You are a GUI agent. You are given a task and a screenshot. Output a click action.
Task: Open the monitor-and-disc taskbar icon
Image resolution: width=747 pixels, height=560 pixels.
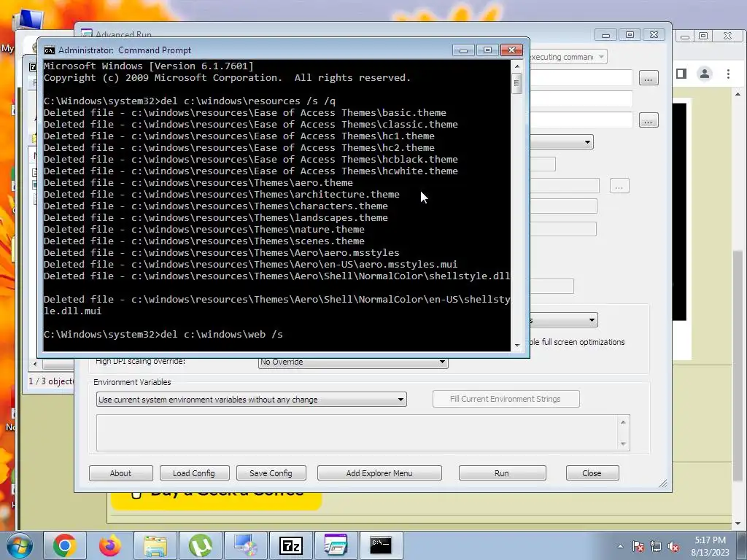[x=246, y=545]
